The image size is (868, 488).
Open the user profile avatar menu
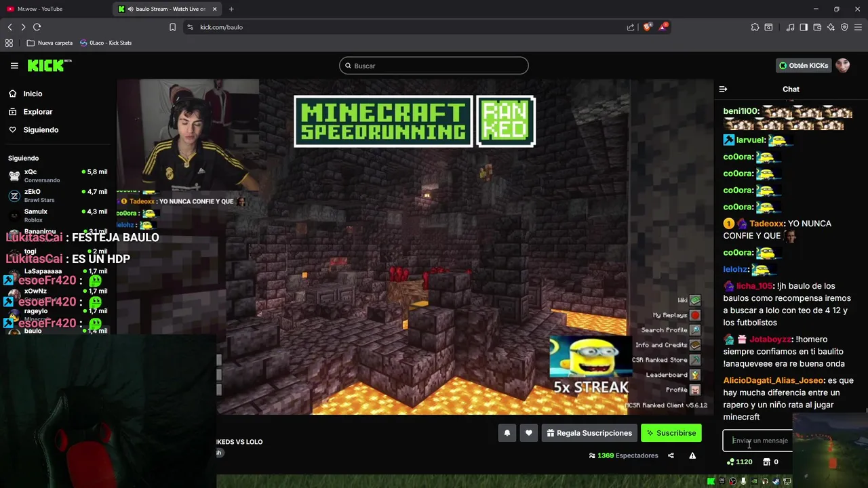point(842,66)
